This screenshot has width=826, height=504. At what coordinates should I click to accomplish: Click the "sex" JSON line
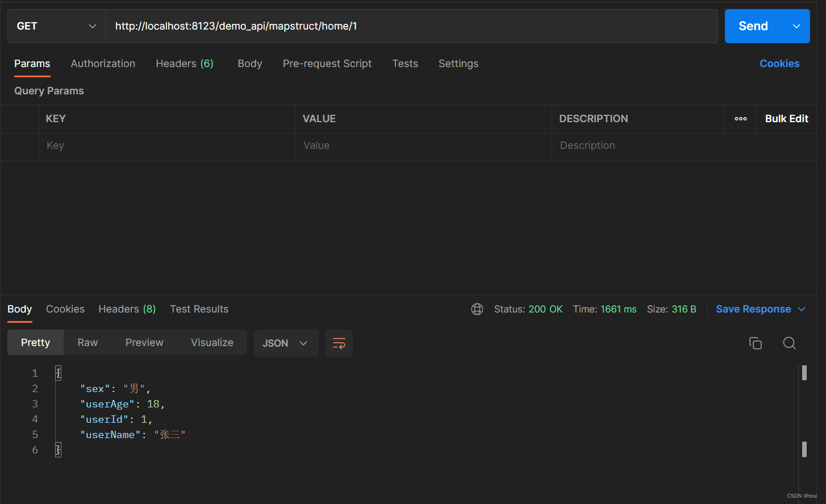click(115, 389)
